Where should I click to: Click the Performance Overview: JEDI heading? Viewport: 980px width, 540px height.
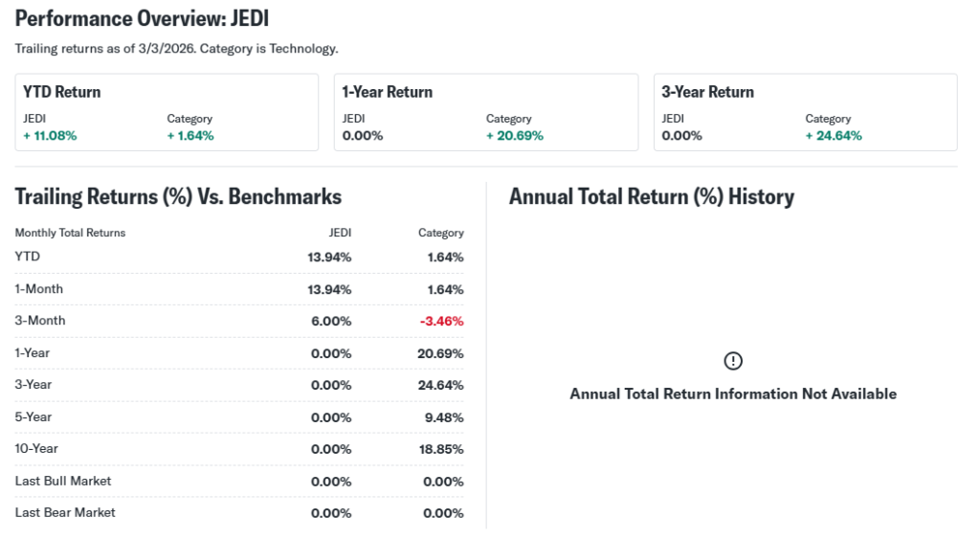pos(142,18)
